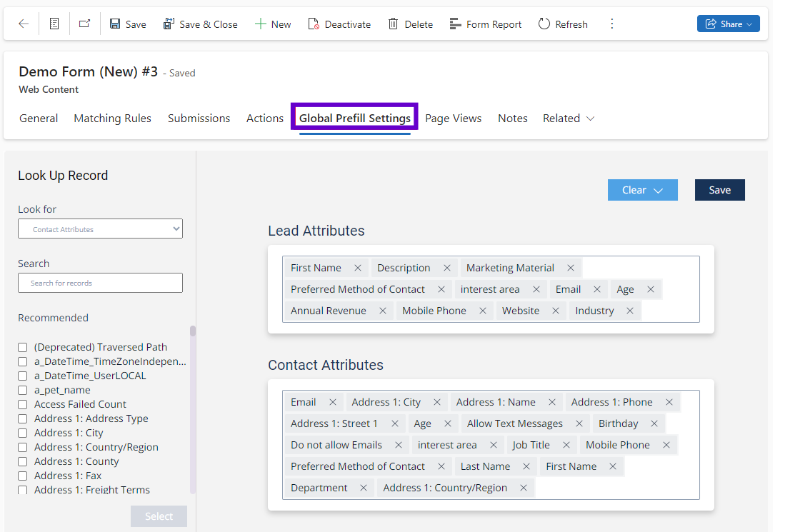Go back using the back arrow icon
Viewport: 795px width, 532px height.
click(24, 24)
